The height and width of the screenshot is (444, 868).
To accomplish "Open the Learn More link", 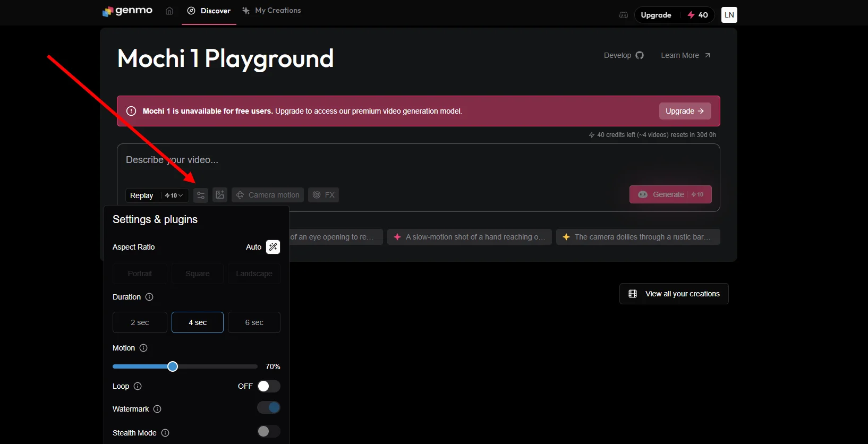I will point(685,55).
